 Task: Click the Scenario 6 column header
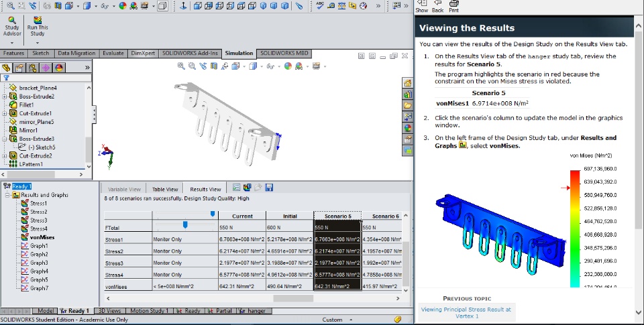coord(382,216)
